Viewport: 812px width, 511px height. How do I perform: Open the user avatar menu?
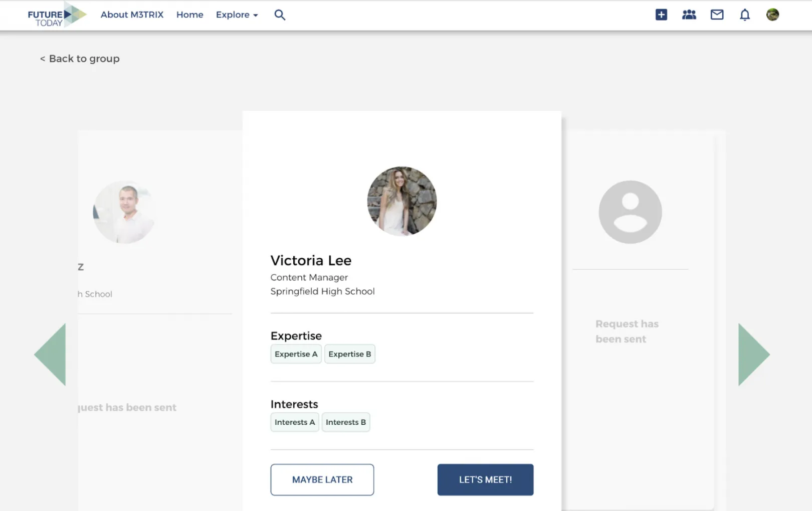(x=772, y=15)
